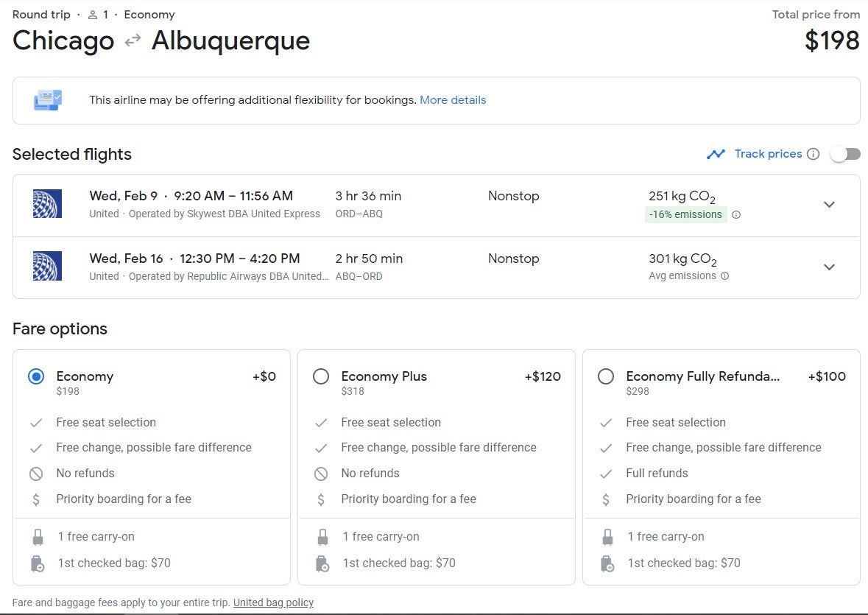Click the United logo on Feb 16 flight
Screen dimensions: 868x615
point(47,266)
